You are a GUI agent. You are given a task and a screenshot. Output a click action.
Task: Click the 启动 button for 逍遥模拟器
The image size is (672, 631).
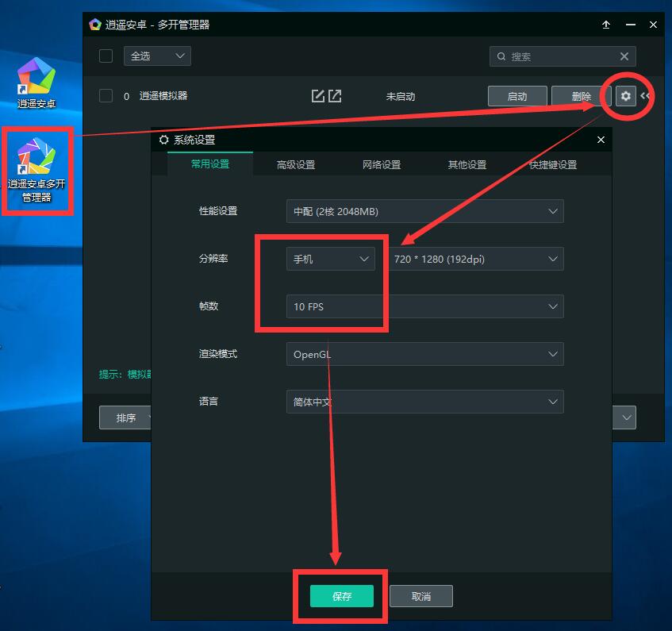coord(517,96)
